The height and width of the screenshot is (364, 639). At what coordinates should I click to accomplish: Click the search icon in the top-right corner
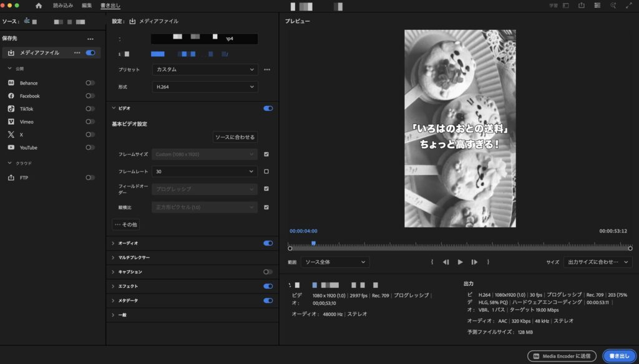(x=613, y=6)
